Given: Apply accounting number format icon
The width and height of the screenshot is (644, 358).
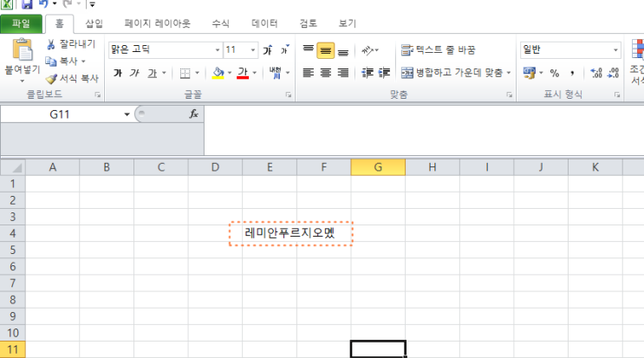Looking at the screenshot, I should pyautogui.click(x=529, y=73).
